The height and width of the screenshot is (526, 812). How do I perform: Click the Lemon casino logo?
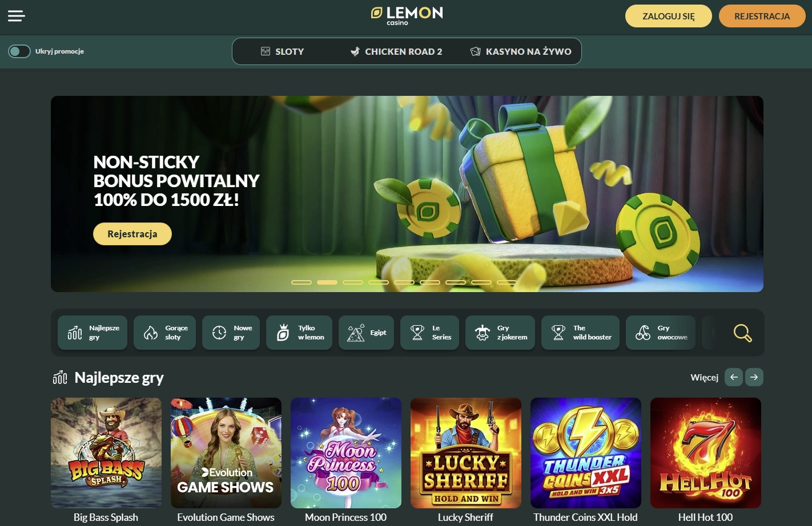click(x=407, y=15)
